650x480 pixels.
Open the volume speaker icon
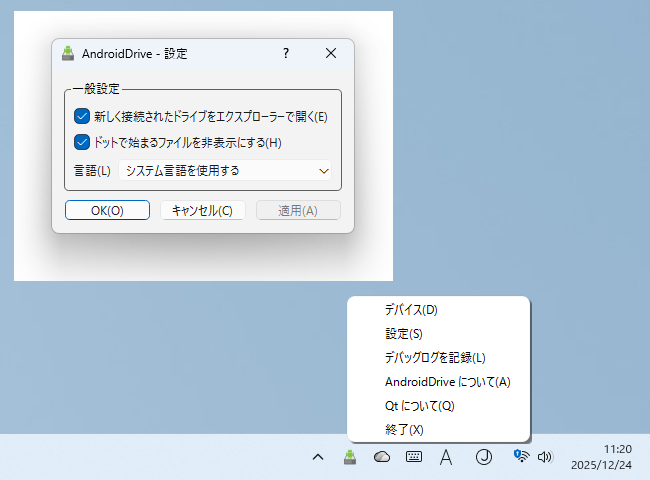point(545,457)
